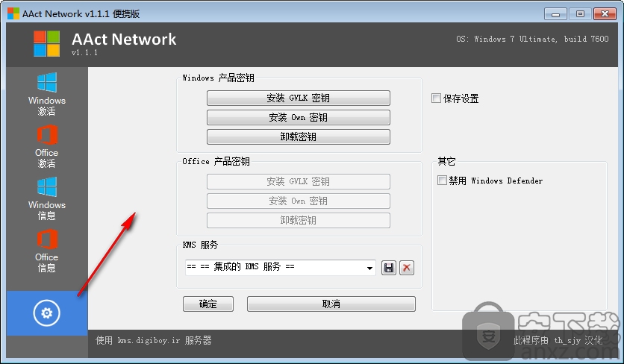Click KMS 服务 group label
624x364 pixels.
click(200, 245)
